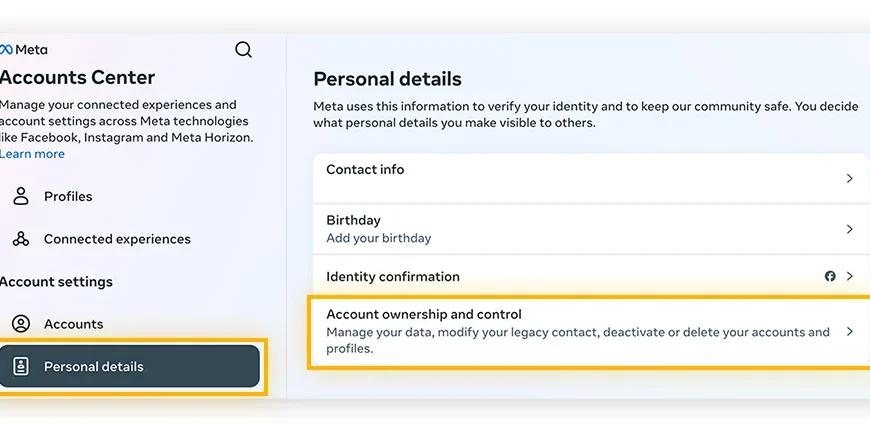Expand the Contact info chevron
Image resolution: width=870 pixels, height=432 pixels.
pyautogui.click(x=849, y=178)
